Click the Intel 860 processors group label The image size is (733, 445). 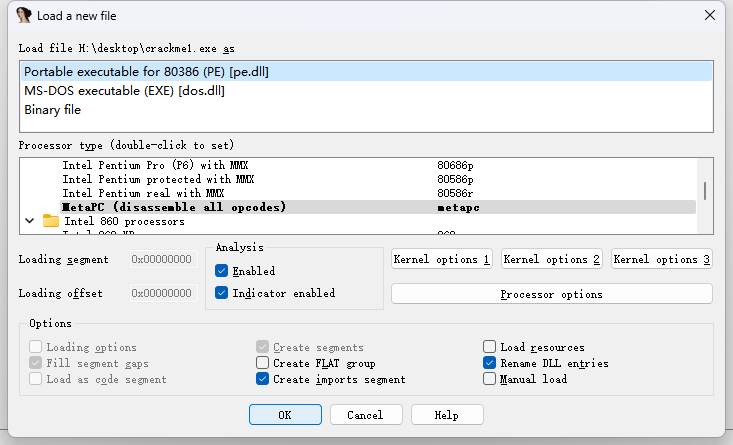click(x=124, y=221)
